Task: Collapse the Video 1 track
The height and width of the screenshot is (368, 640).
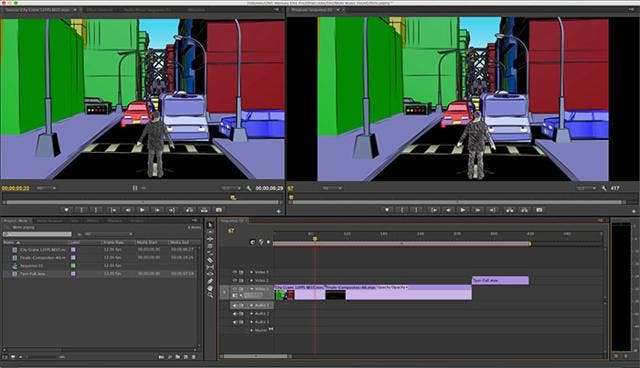Action: tap(251, 289)
